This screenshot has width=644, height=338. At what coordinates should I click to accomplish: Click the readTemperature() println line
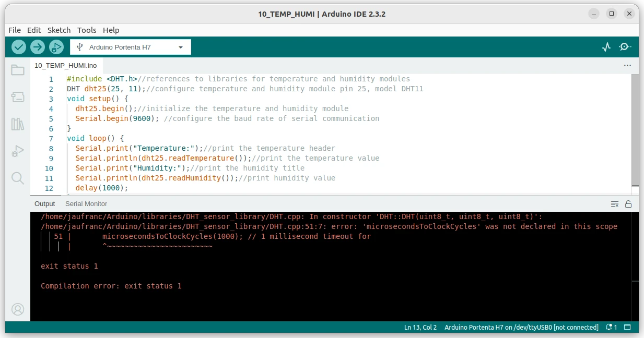click(x=227, y=159)
